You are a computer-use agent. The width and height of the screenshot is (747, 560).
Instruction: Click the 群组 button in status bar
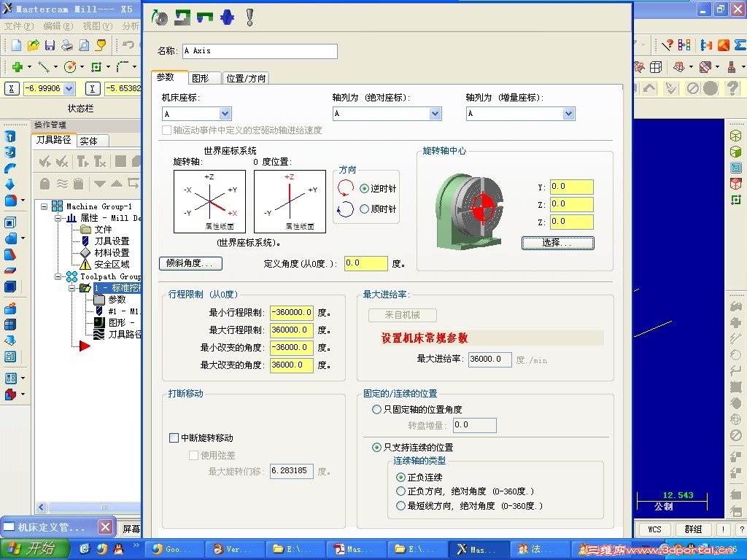click(693, 529)
